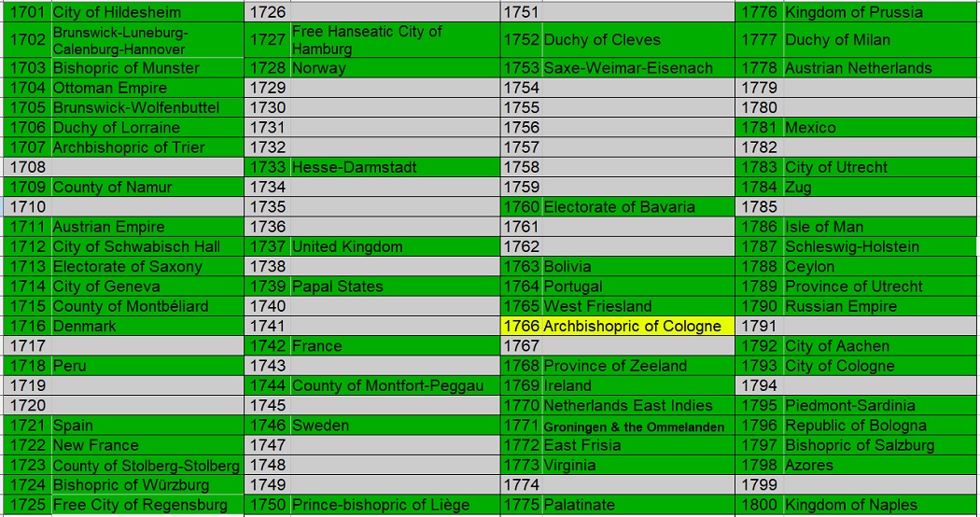This screenshot has height=517, width=980.
Task: Select the 'Denmark' cell
Action: [147, 327]
